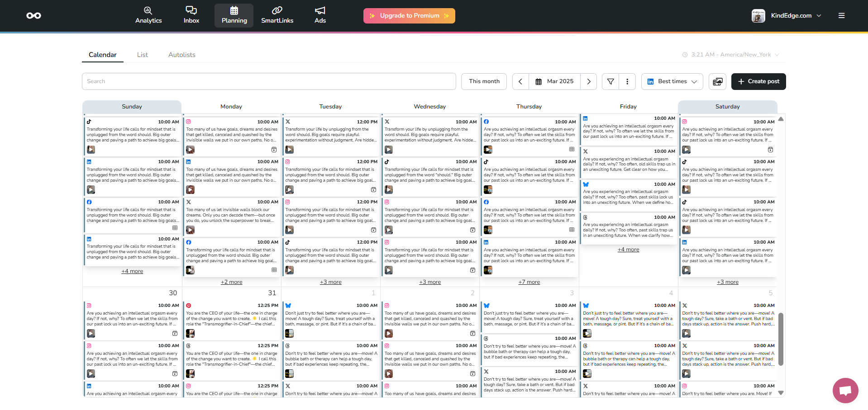
Task: Open the hamburger menu in the header
Action: point(842,15)
